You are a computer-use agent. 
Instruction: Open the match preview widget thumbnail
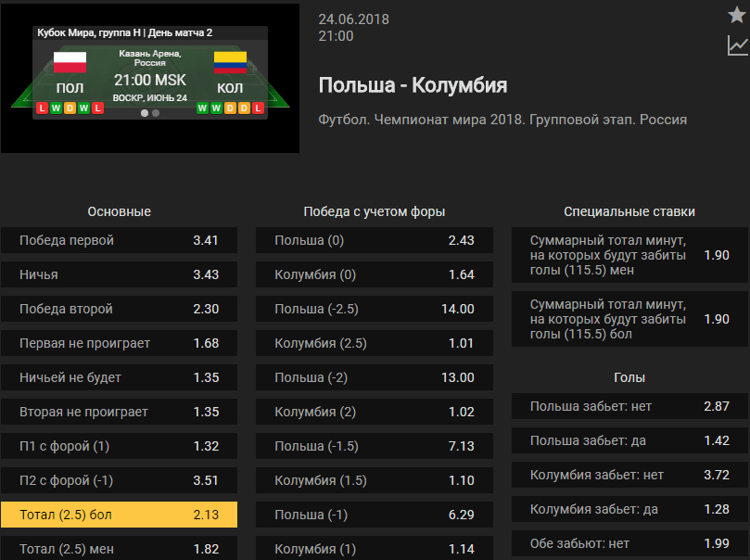click(x=150, y=79)
